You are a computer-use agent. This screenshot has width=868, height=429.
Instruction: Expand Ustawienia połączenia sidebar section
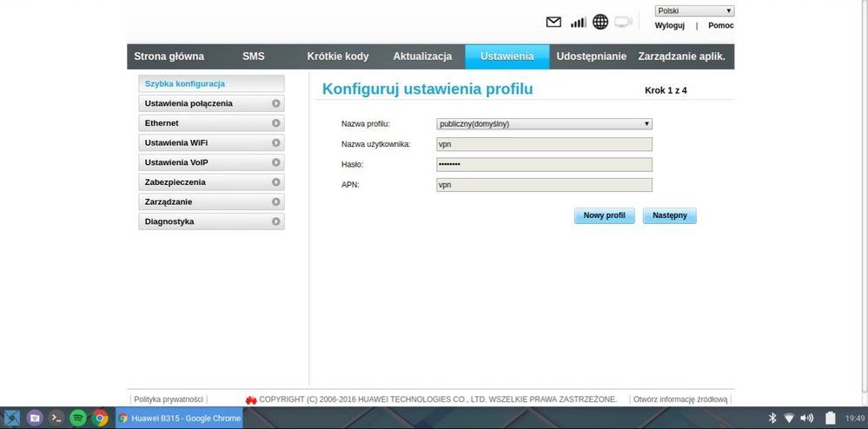pos(211,103)
